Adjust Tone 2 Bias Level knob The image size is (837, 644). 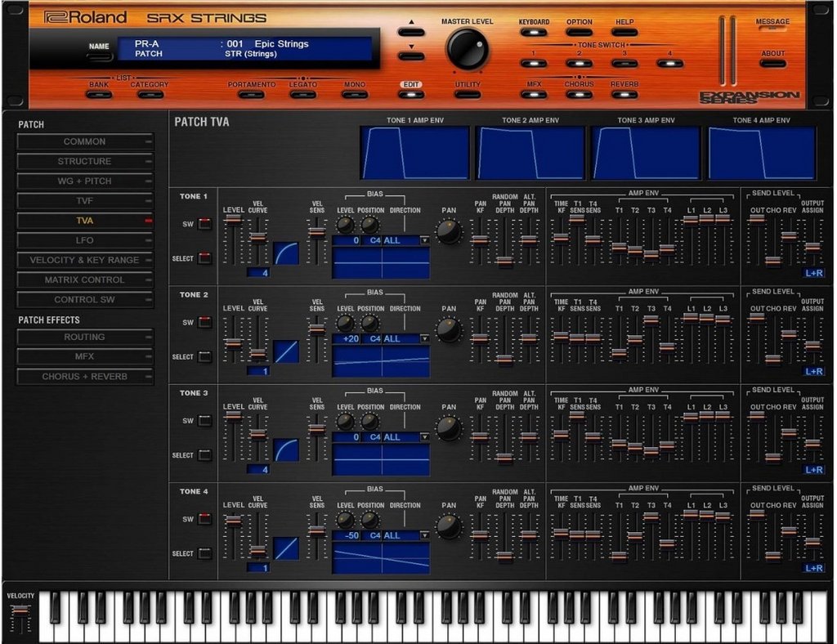click(346, 323)
